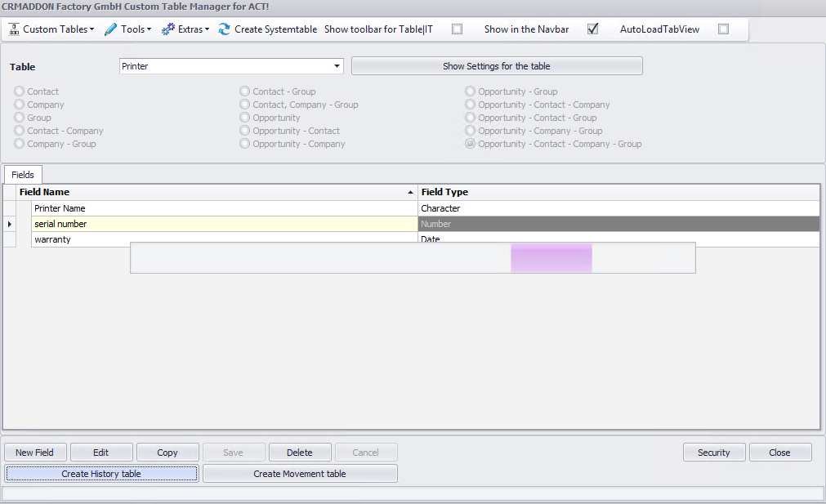The height and width of the screenshot is (504, 826).
Task: Click Create History table button
Action: point(101,474)
